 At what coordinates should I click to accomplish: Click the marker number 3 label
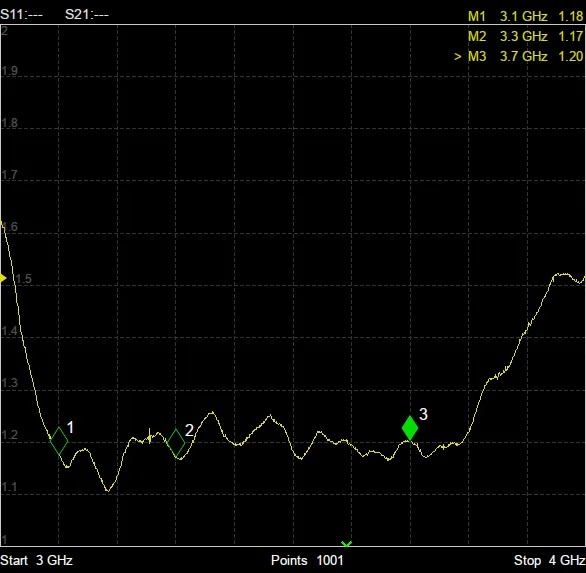[423, 414]
